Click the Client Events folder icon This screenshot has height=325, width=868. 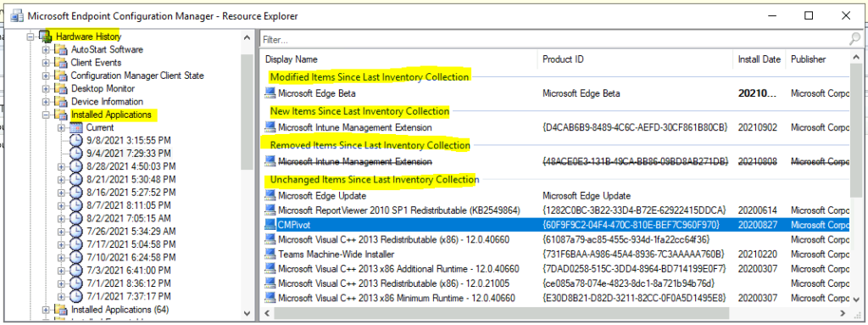(60, 63)
